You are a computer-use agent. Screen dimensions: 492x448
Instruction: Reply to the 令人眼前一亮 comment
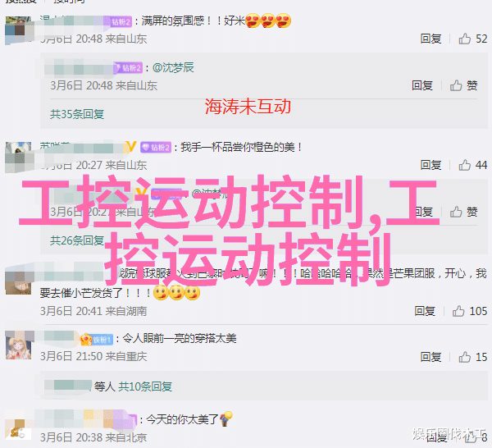pos(430,357)
